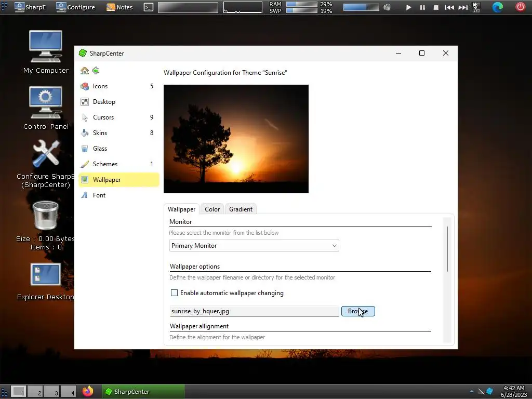Click the blue cube tray icon
This screenshot has width=532, height=399.
489,392
